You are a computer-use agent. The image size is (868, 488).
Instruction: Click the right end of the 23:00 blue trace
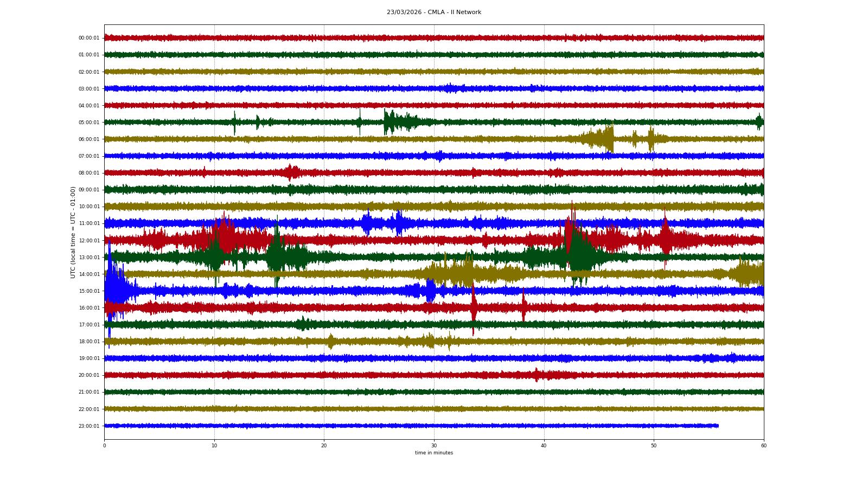[x=717, y=426]
